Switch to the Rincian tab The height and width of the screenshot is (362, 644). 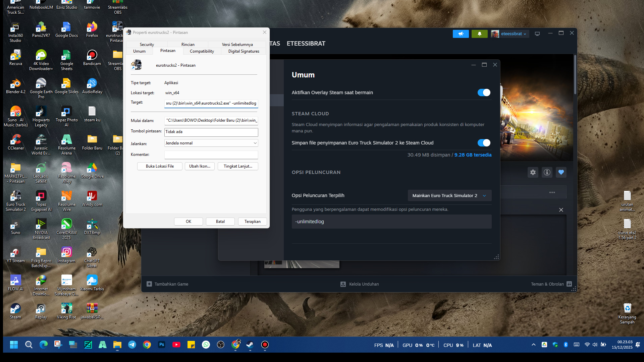point(188,45)
